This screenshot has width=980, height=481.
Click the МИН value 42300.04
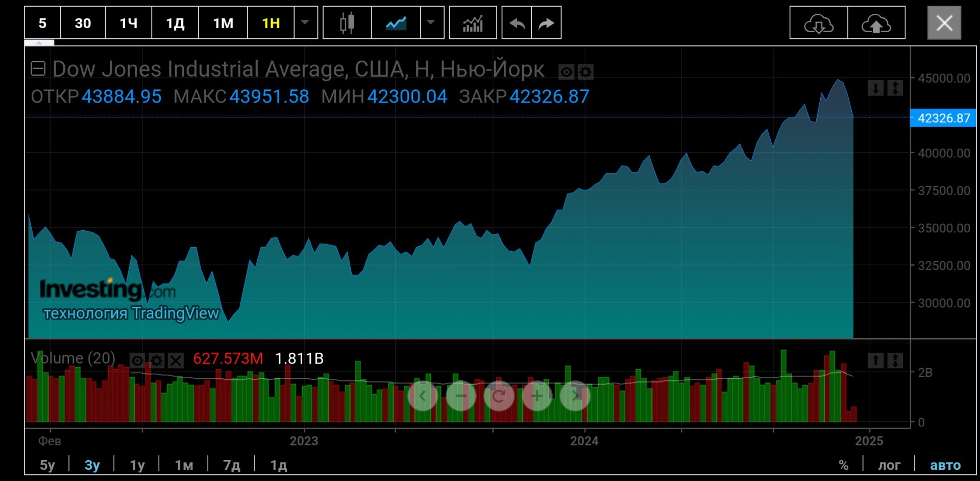coord(407,97)
